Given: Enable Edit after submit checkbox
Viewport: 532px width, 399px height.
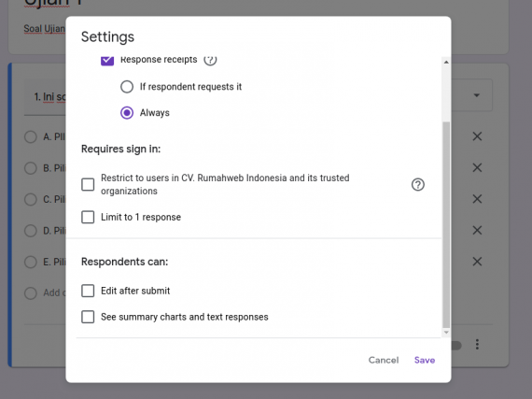Looking at the screenshot, I should (x=88, y=291).
